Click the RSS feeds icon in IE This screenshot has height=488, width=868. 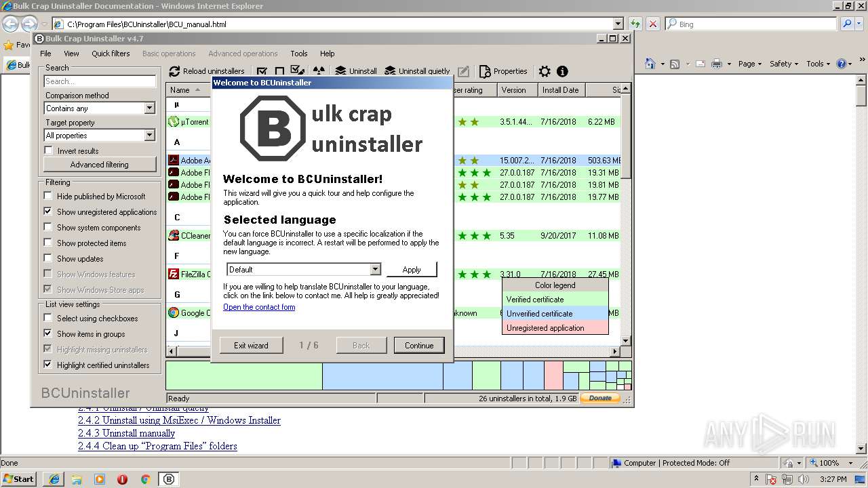click(x=675, y=64)
